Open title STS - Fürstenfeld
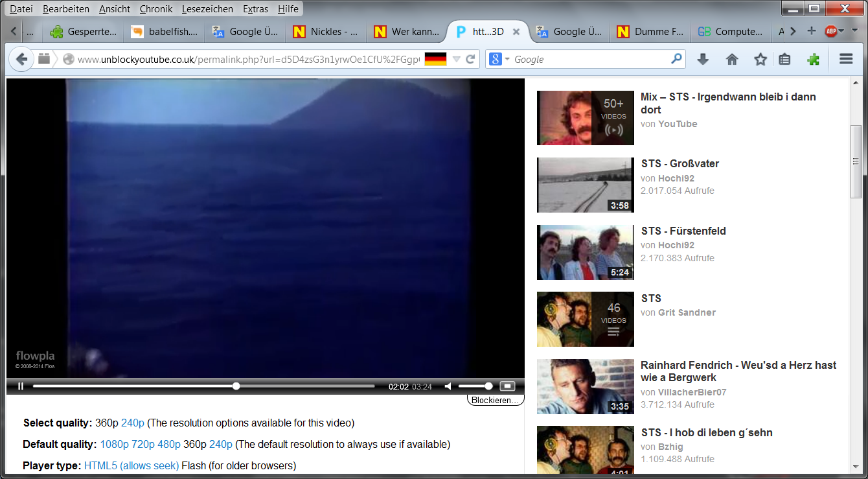The width and height of the screenshot is (868, 479). pyautogui.click(x=683, y=231)
